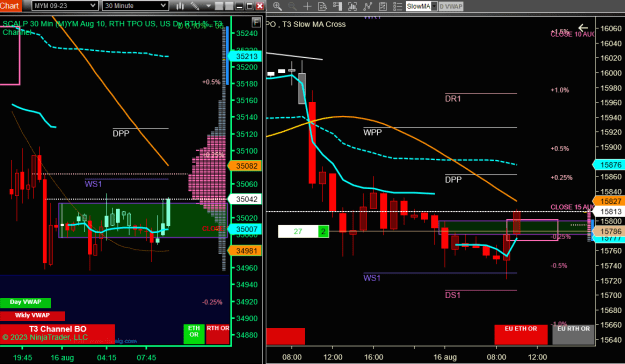Open the chart properties list icon
Image resolution: width=625 pixels, height=364 pixels.
coord(397,6)
